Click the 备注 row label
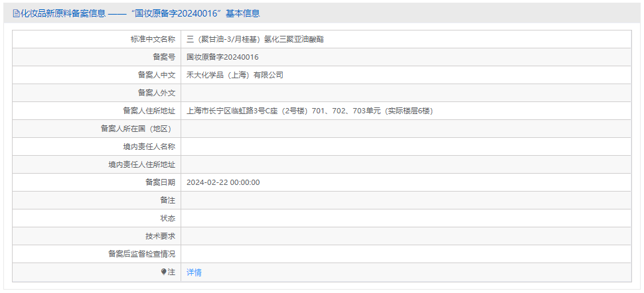This screenshot has width=644, height=293. pos(167,200)
